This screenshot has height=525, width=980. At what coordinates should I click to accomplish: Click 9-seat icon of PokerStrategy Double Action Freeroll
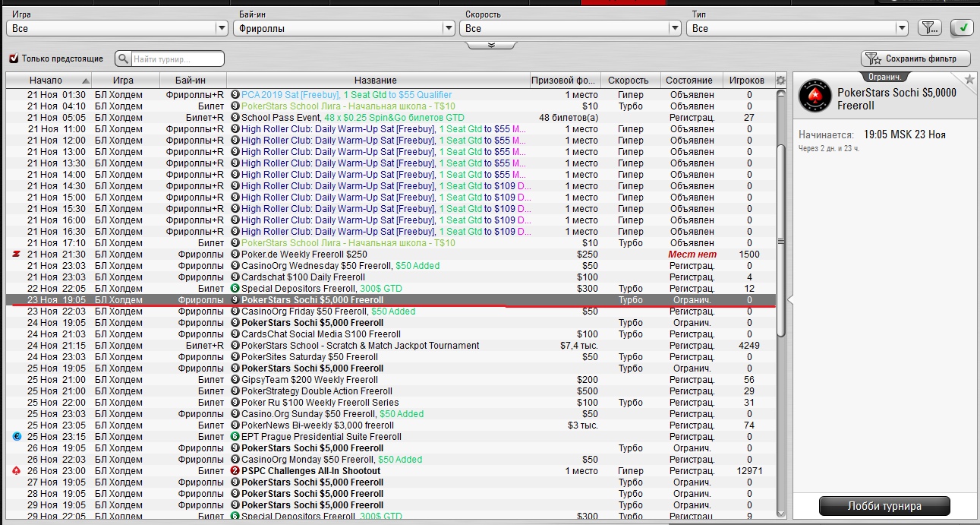235,391
